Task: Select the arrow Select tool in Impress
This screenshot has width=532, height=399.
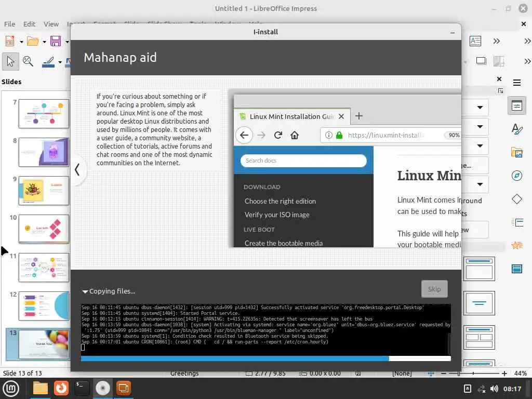Action: (10, 61)
